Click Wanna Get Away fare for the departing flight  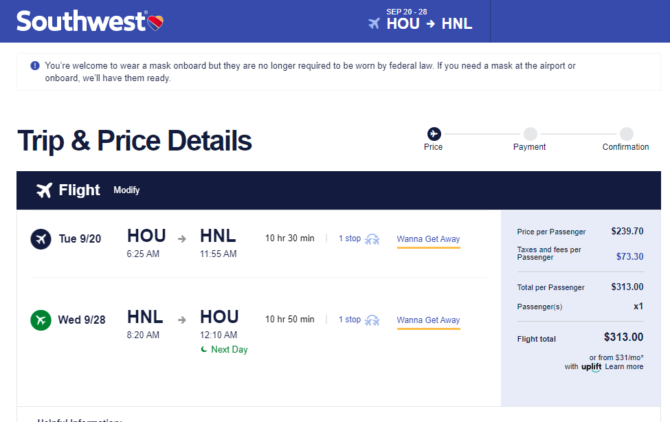coord(428,239)
